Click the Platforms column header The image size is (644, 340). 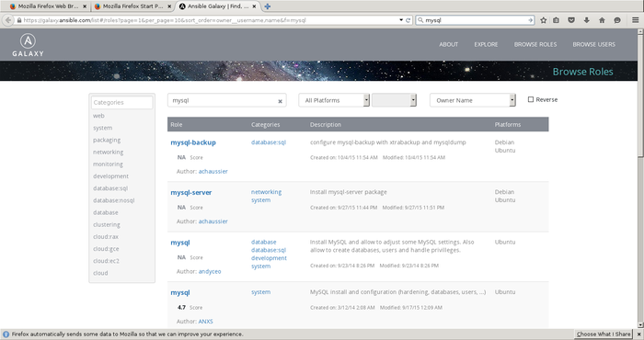click(x=508, y=125)
